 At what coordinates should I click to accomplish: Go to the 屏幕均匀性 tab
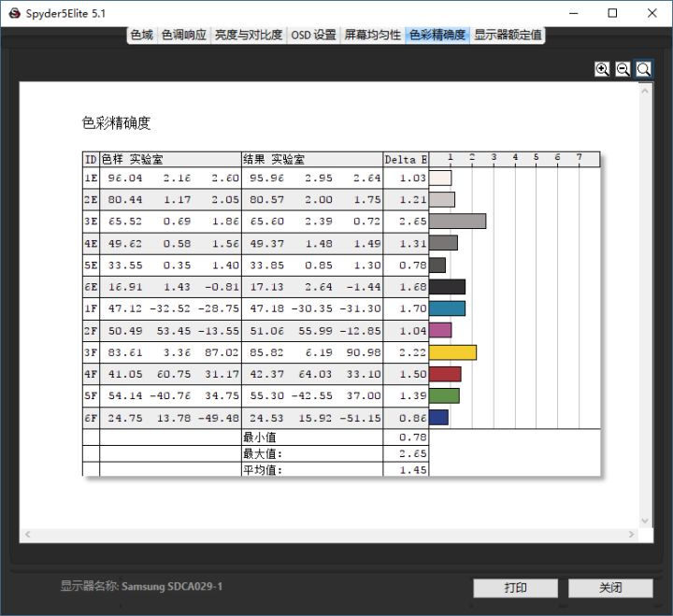click(x=373, y=35)
